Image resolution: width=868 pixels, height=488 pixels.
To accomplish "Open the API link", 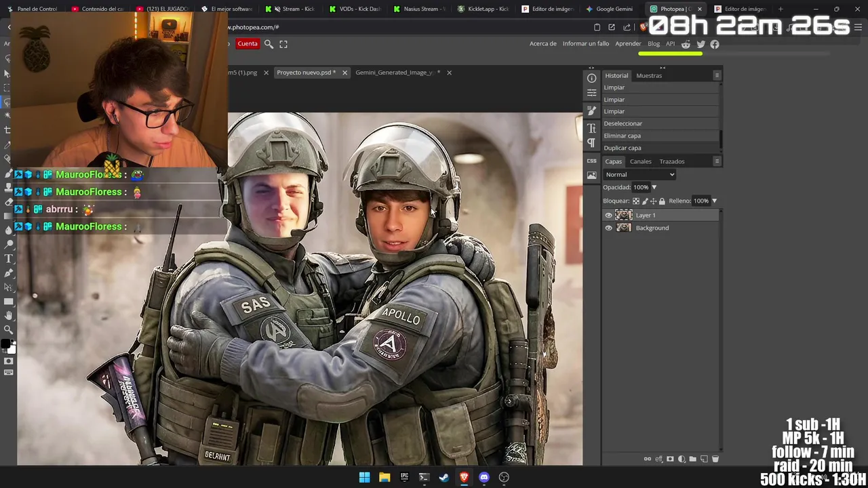I will [670, 44].
